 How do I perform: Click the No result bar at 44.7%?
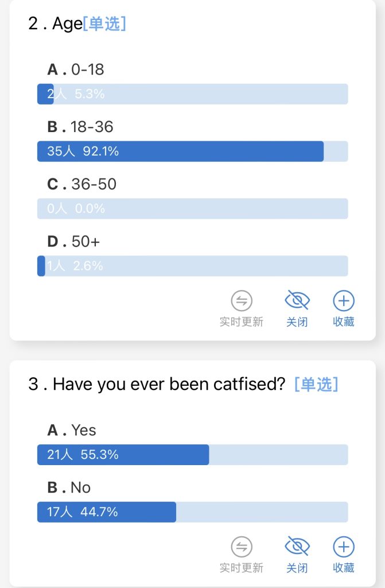192,512
